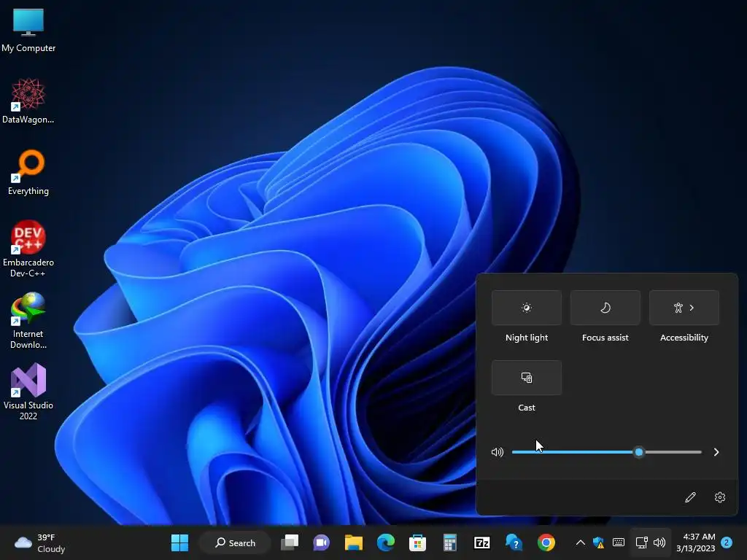Open sound output options chevron

click(x=716, y=452)
